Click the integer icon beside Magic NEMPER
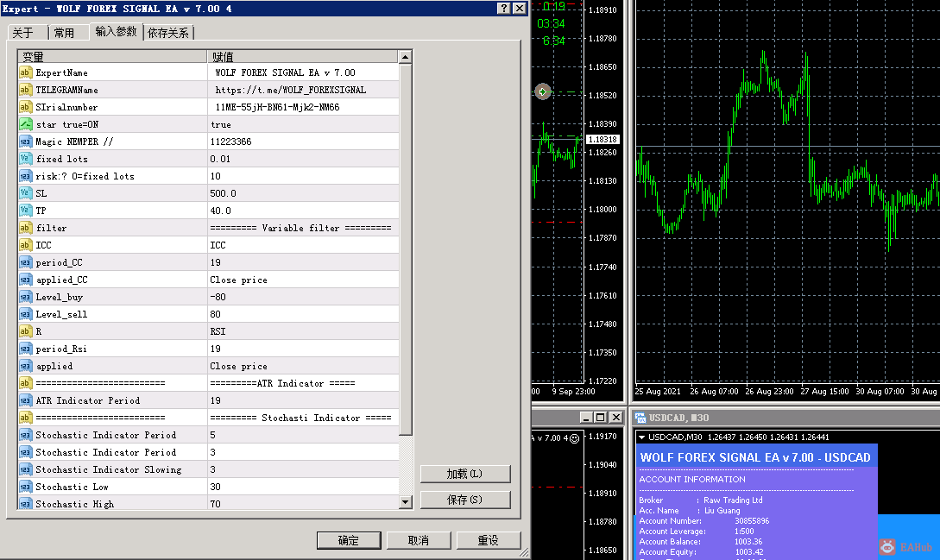The width and height of the screenshot is (940, 560). [x=25, y=142]
